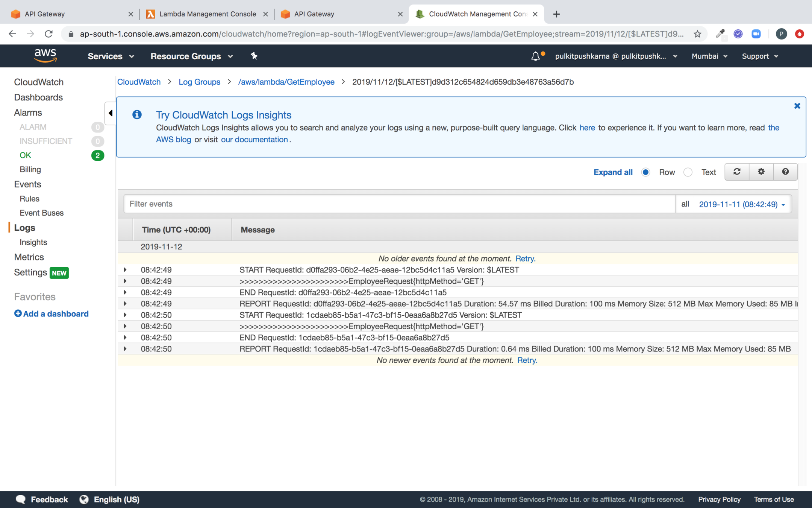This screenshot has width=812, height=508.
Task: Bookmark page with star icon
Action: [x=698, y=34]
